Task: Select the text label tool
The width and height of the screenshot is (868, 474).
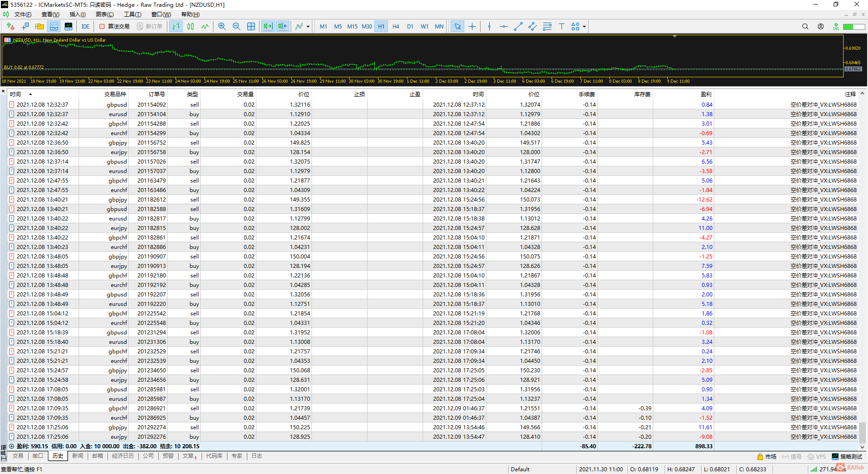Action: tap(561, 27)
